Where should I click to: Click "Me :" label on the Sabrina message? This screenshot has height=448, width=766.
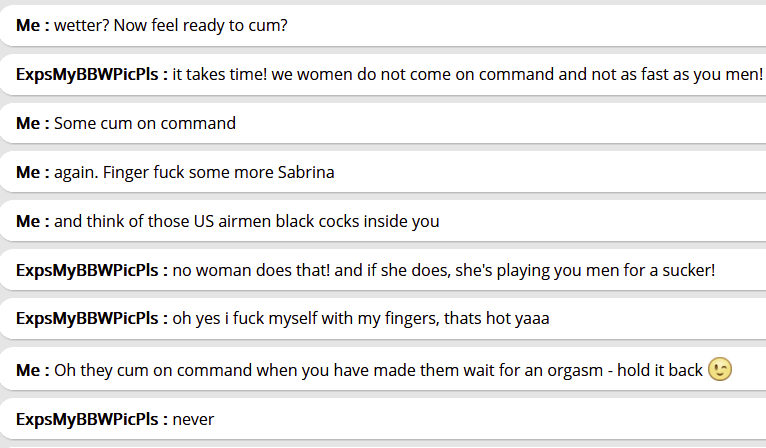pyautogui.click(x=32, y=172)
